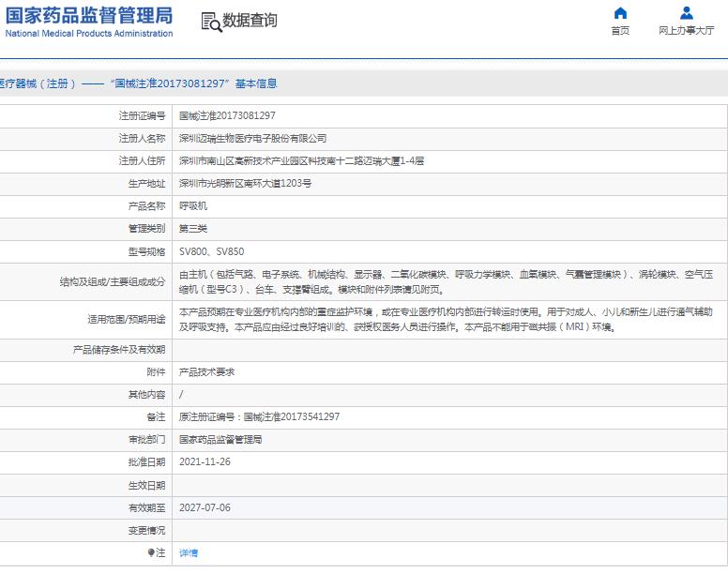Viewport: 728px width, 574px height.
Task: Select registration number value 国械注准20173081297
Action: tap(227, 115)
